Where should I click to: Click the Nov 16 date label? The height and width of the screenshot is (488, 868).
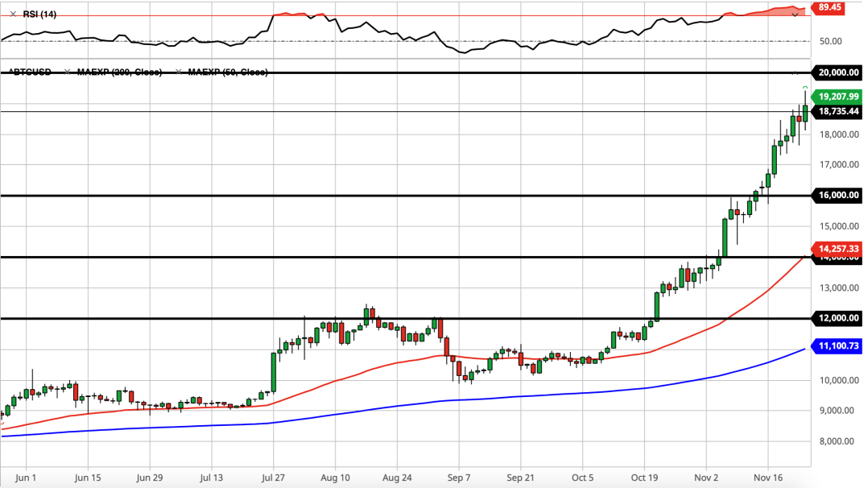(x=768, y=478)
